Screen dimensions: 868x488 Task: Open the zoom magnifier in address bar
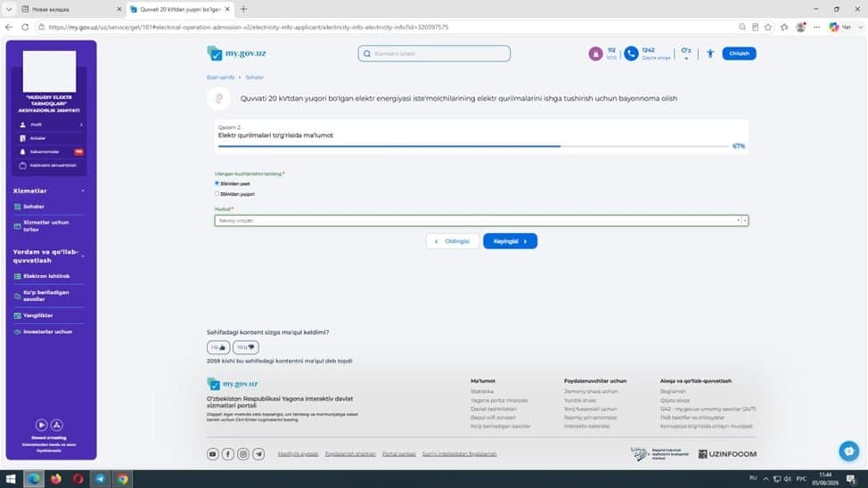tap(742, 27)
